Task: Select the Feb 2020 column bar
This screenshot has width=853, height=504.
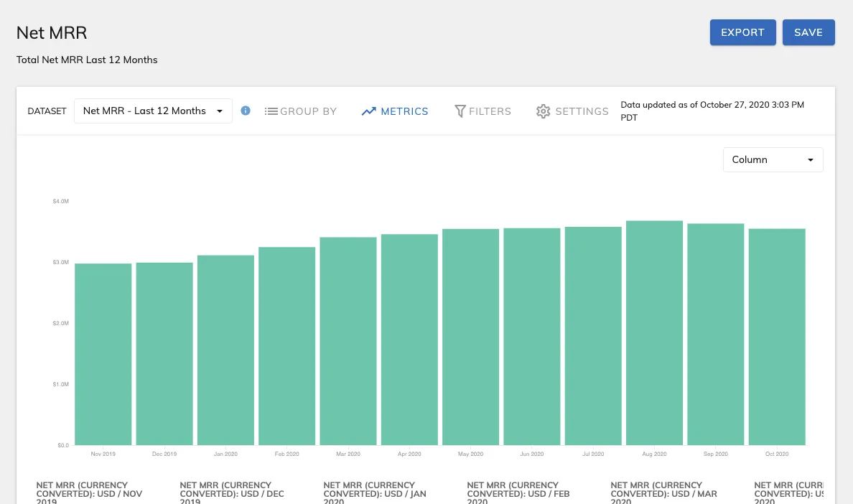Action: 286,346
